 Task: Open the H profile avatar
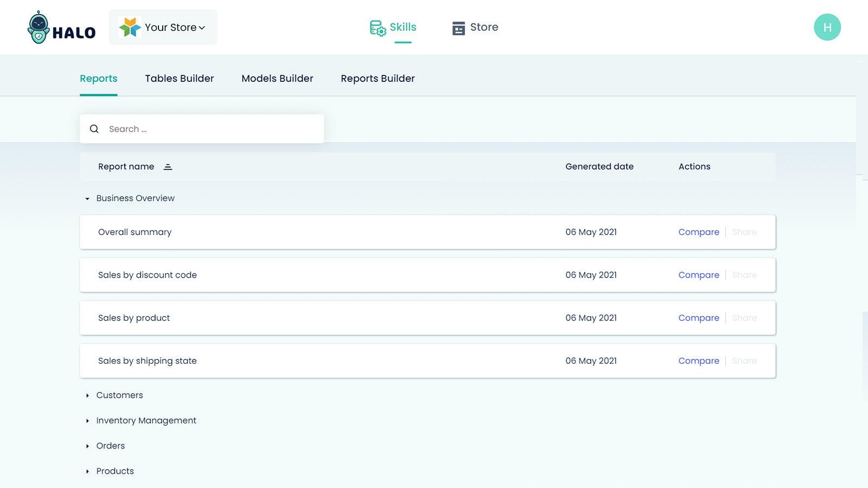pos(827,27)
